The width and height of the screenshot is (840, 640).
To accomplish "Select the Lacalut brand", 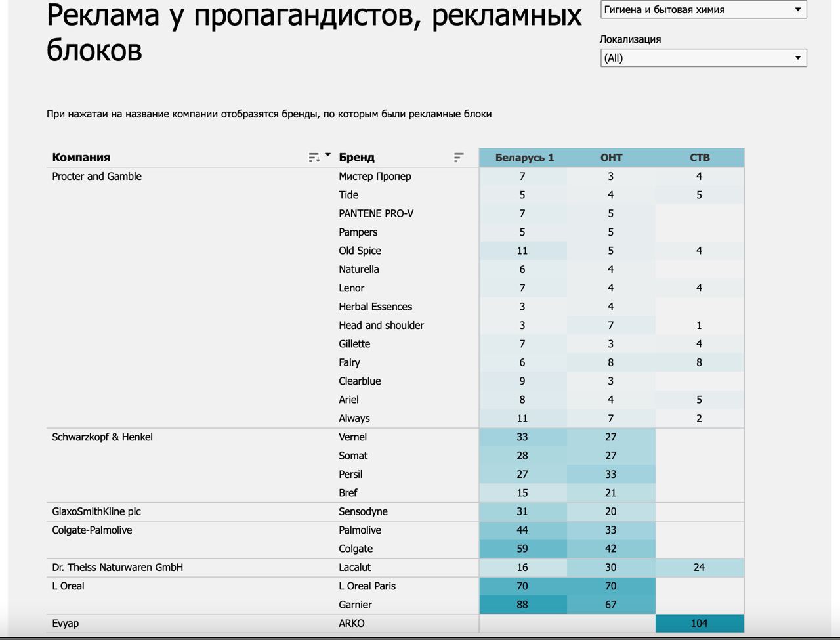I will (354, 567).
